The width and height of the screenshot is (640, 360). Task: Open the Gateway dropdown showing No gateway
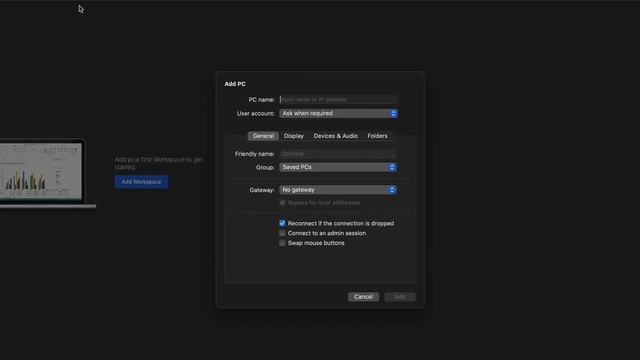click(x=338, y=190)
